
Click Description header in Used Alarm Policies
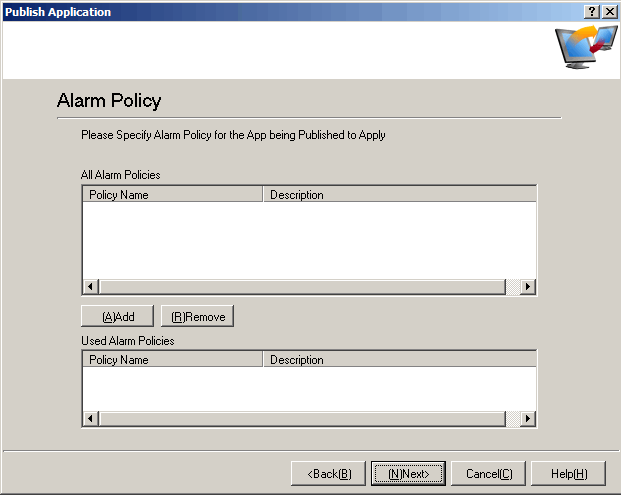point(398,360)
